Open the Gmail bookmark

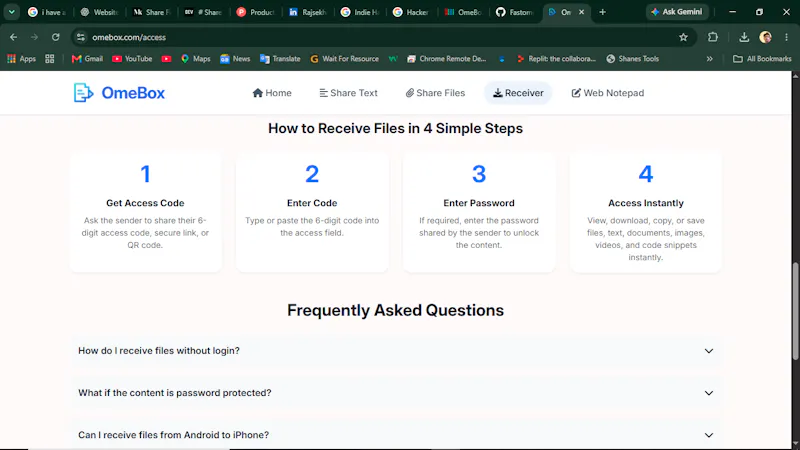tap(87, 59)
